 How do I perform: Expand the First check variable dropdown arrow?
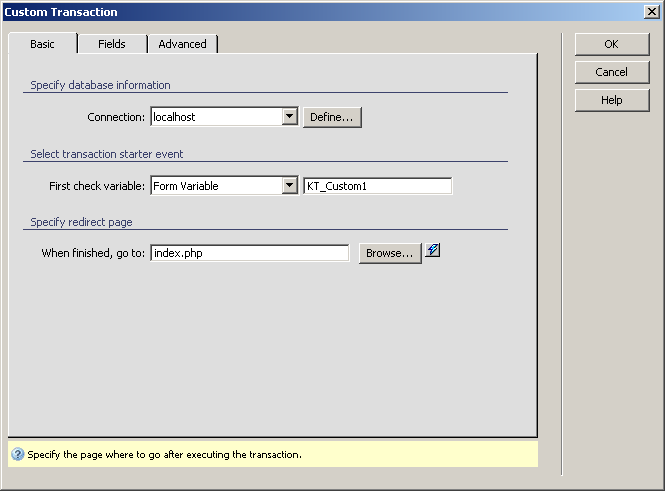click(x=289, y=185)
